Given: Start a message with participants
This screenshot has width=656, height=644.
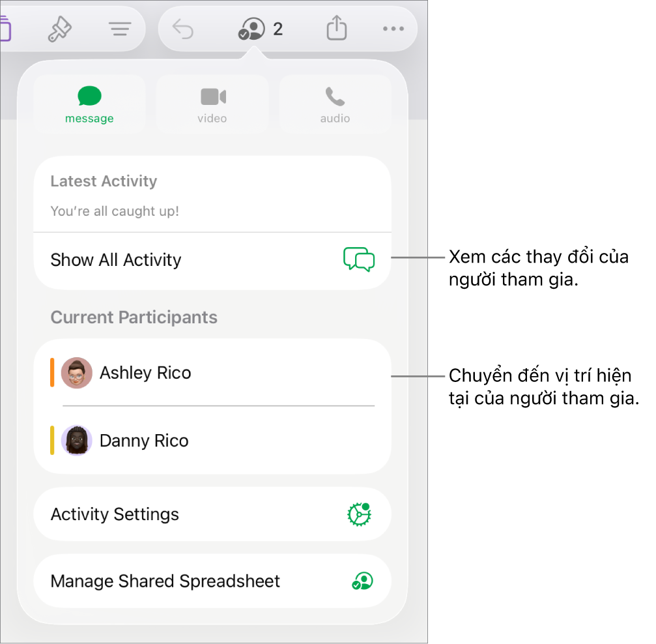Looking at the screenshot, I should tap(89, 104).
